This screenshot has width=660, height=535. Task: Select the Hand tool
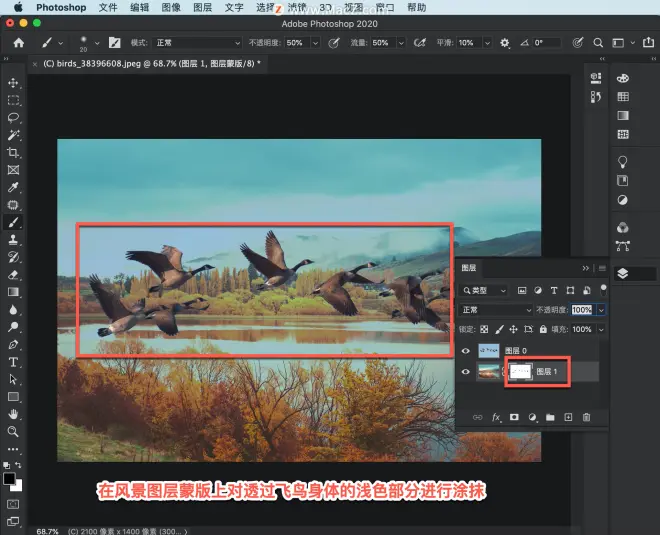coord(13,415)
